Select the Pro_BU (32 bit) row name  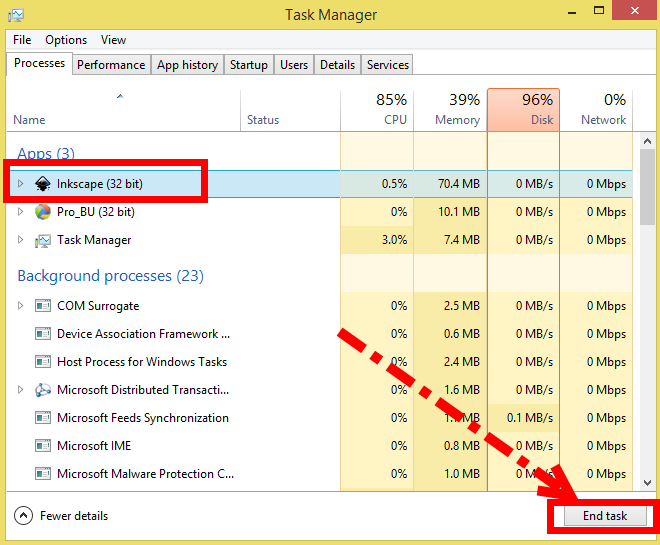click(96, 212)
